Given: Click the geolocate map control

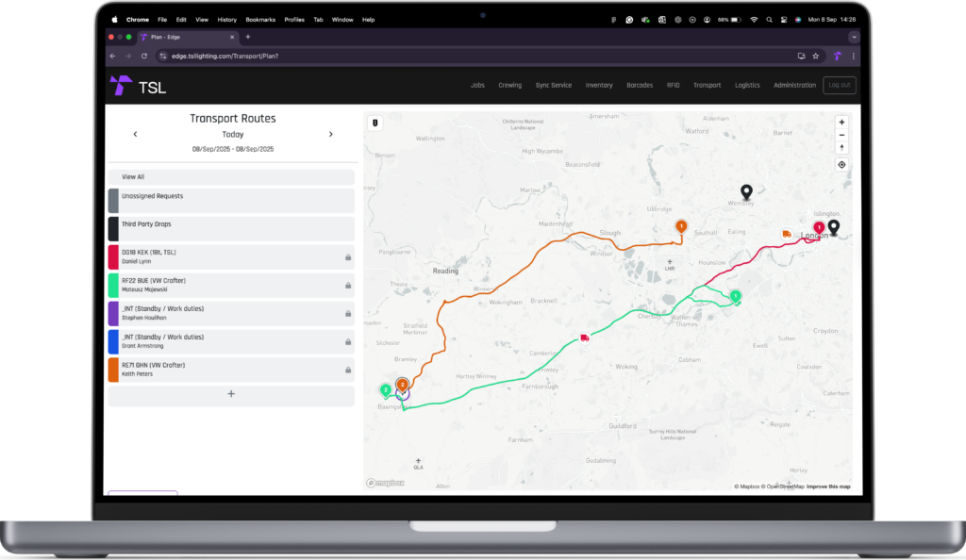Looking at the screenshot, I should click(841, 165).
